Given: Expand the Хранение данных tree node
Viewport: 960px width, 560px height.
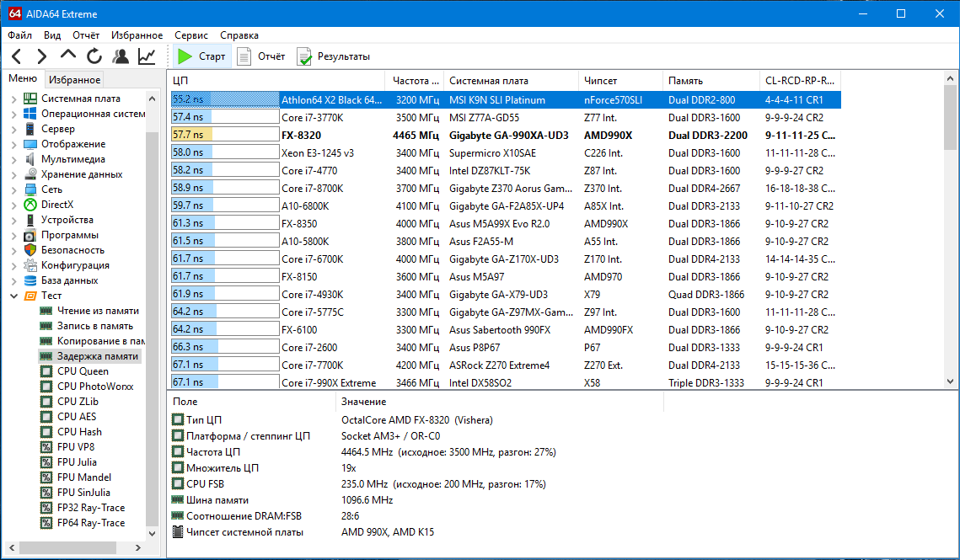Looking at the screenshot, I should [x=13, y=174].
